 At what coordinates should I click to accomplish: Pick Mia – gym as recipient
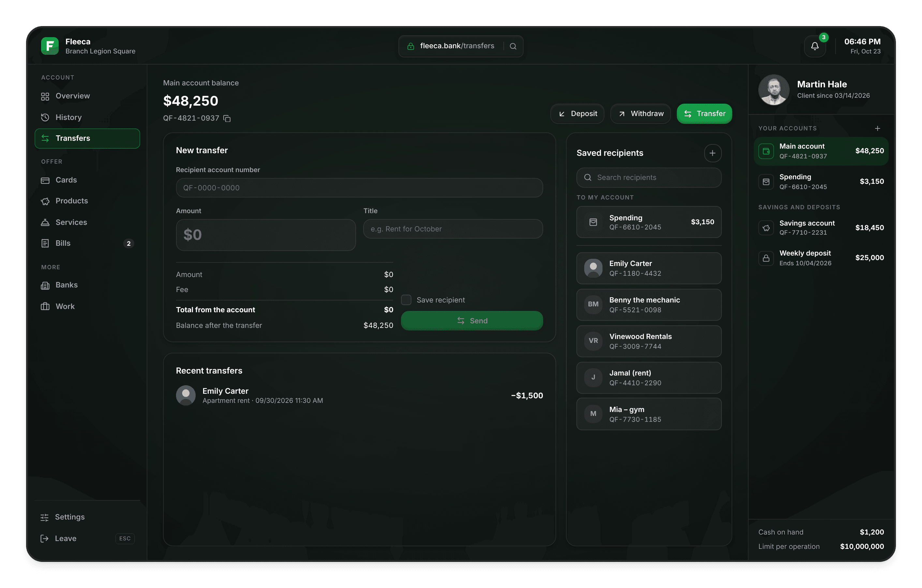tap(649, 414)
